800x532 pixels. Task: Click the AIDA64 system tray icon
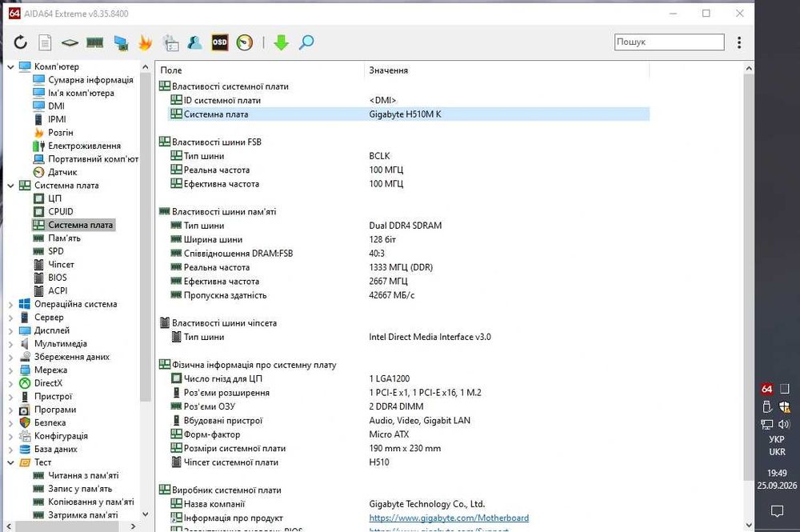(x=766, y=389)
